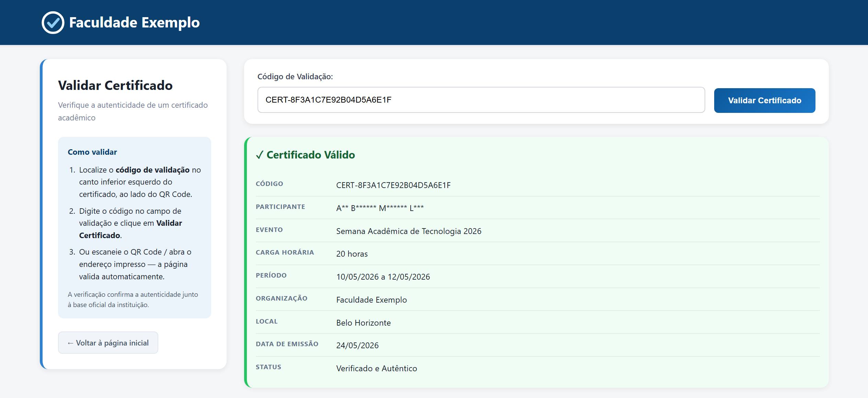Click the Certificado Válido result heading
The image size is (868, 398).
[311, 155]
